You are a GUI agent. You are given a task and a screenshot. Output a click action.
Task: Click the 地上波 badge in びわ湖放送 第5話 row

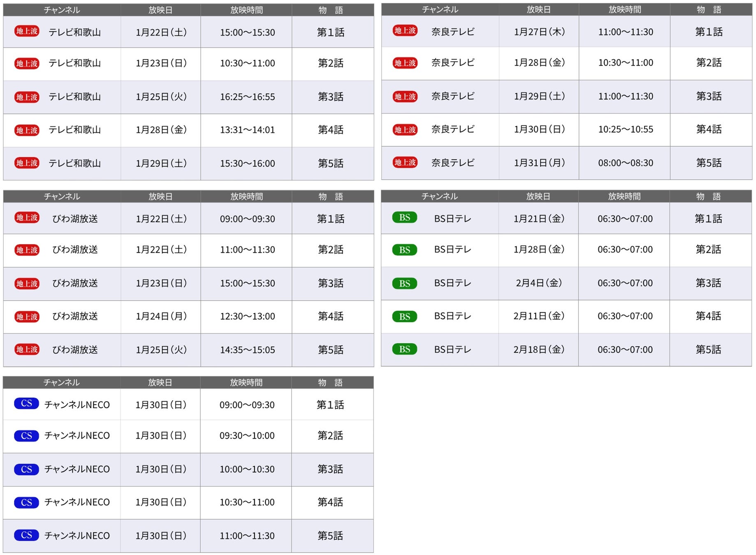pyautogui.click(x=27, y=349)
